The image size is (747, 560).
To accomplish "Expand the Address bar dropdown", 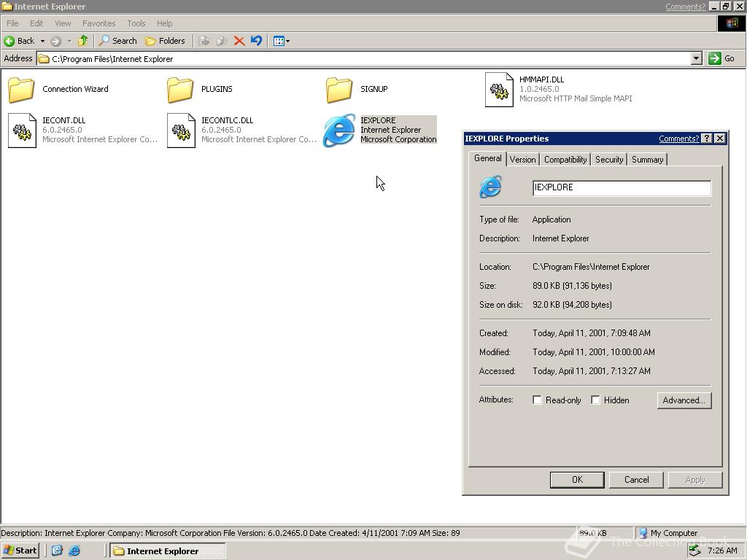I will (x=696, y=58).
